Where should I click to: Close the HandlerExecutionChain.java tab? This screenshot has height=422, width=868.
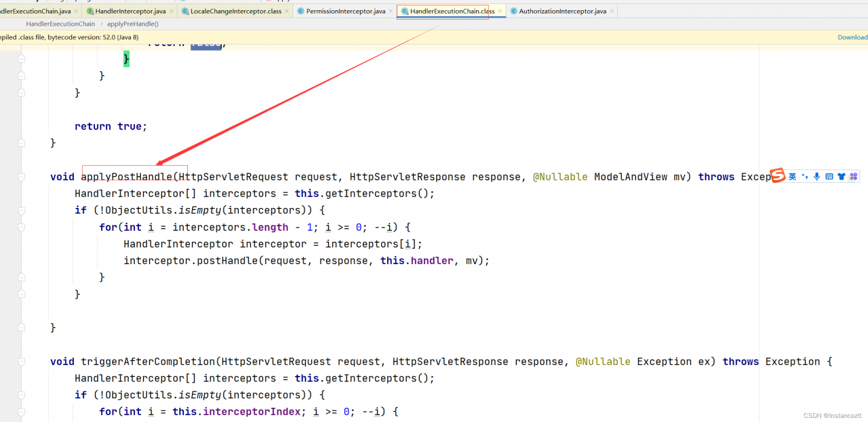[x=77, y=12]
